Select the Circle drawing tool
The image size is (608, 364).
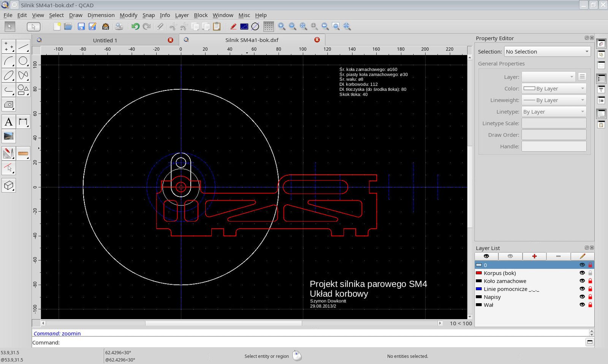(23, 61)
